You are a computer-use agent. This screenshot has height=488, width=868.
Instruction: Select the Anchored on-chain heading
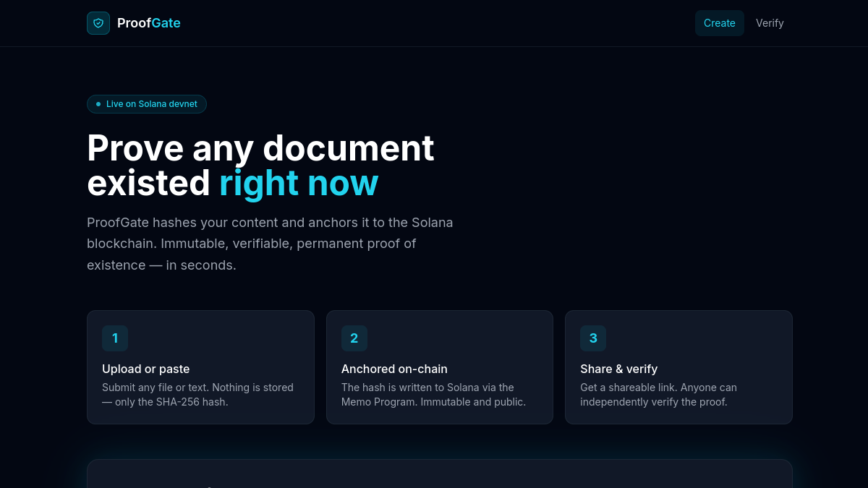coord(394,369)
